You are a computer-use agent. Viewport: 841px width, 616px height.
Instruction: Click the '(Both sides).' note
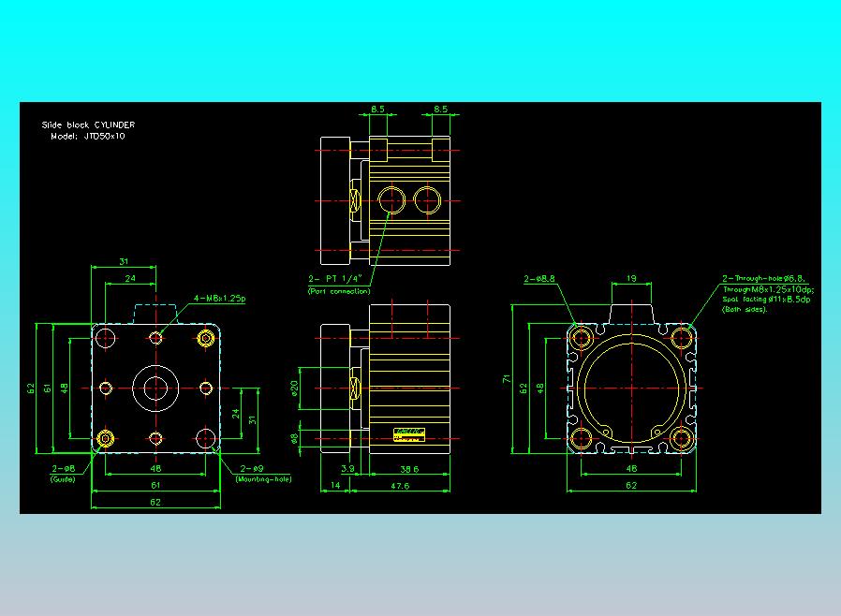[745, 309]
